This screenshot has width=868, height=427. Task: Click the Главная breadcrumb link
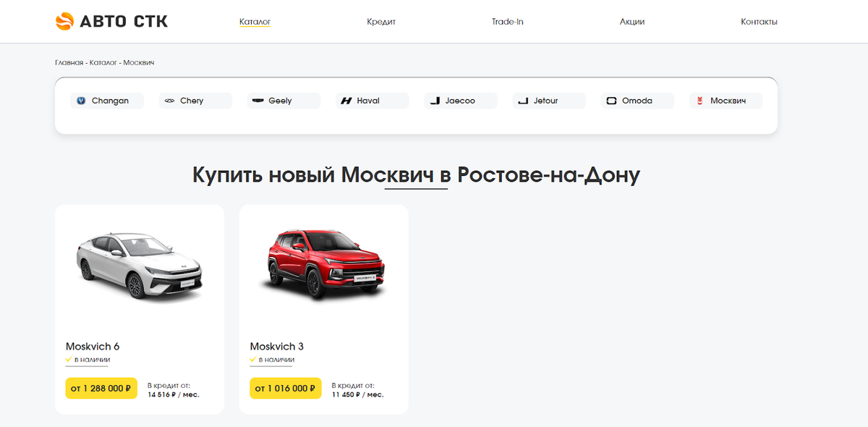[x=69, y=62]
